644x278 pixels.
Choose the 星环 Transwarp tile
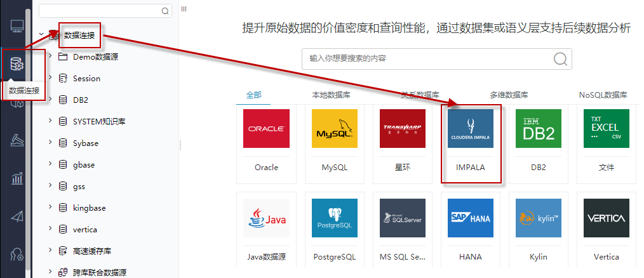[403, 143]
